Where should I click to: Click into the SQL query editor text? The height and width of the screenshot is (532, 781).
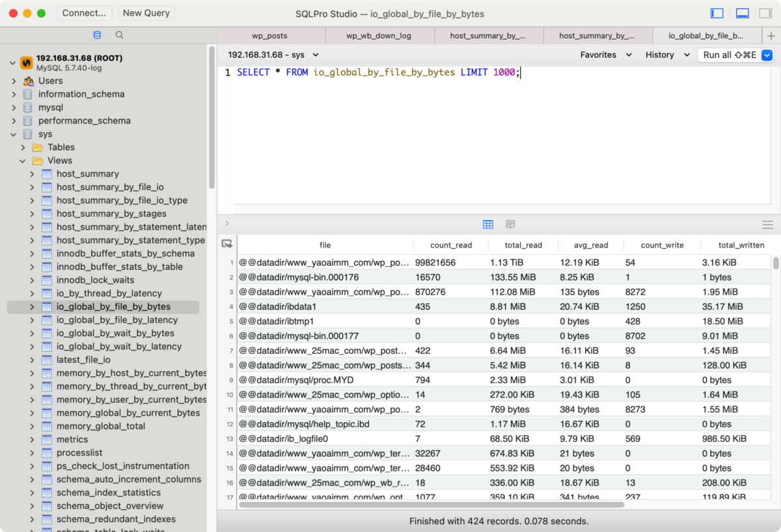379,72
